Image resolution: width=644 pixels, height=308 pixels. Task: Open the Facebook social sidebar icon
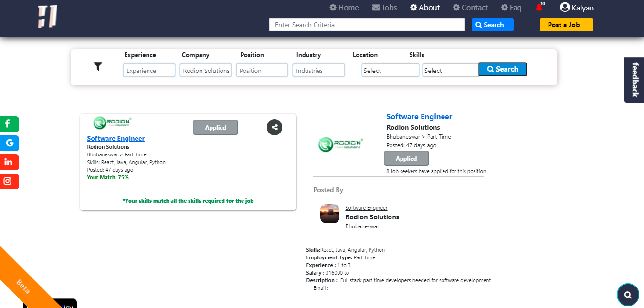(9, 124)
